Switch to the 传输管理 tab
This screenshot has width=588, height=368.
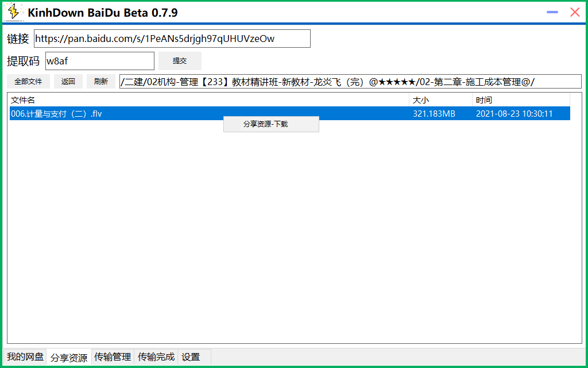click(113, 357)
